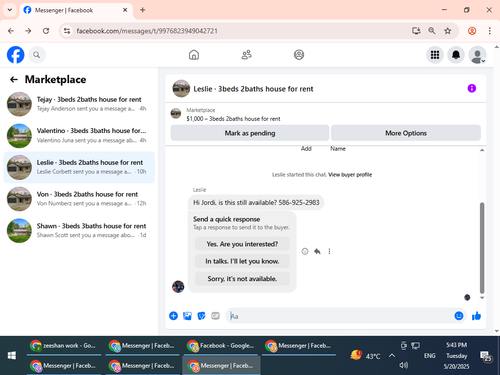Click the chat scrollbar down arrow
500x375 pixels.
click(x=482, y=298)
